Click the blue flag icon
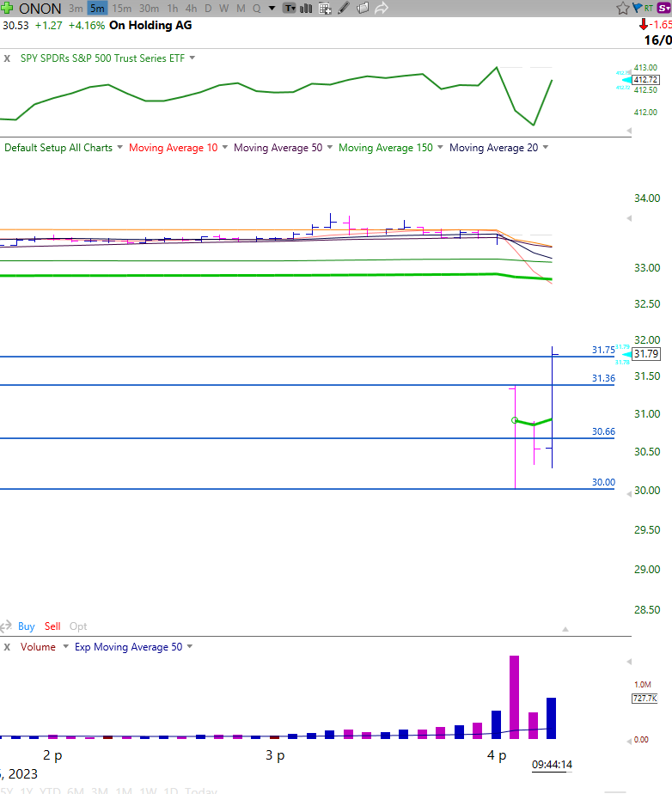672x794 pixels. [637, 7]
